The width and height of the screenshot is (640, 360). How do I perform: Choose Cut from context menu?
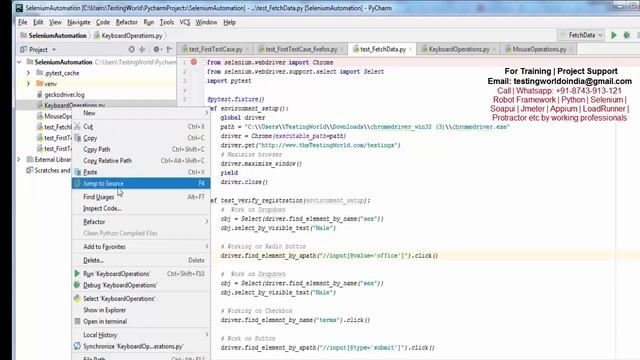point(141,127)
